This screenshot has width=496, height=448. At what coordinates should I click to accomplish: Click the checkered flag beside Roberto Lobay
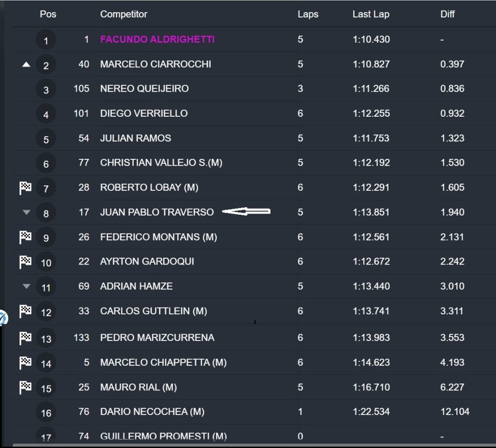(25, 187)
